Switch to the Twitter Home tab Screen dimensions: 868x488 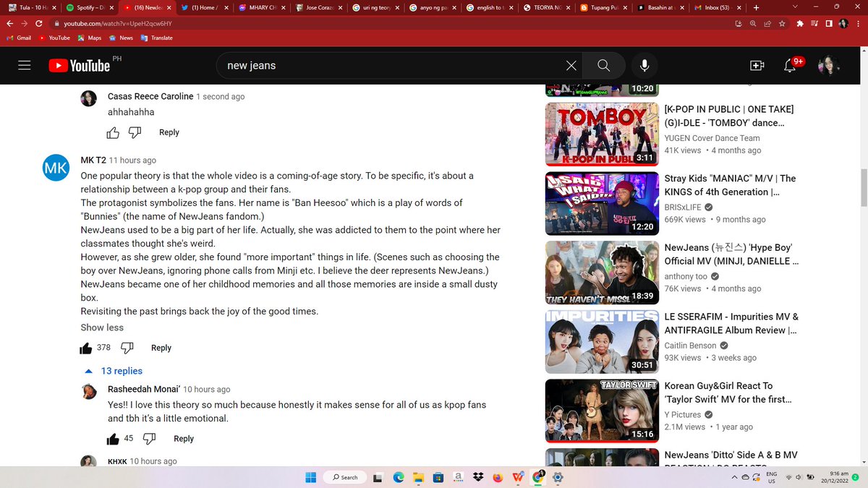point(203,7)
